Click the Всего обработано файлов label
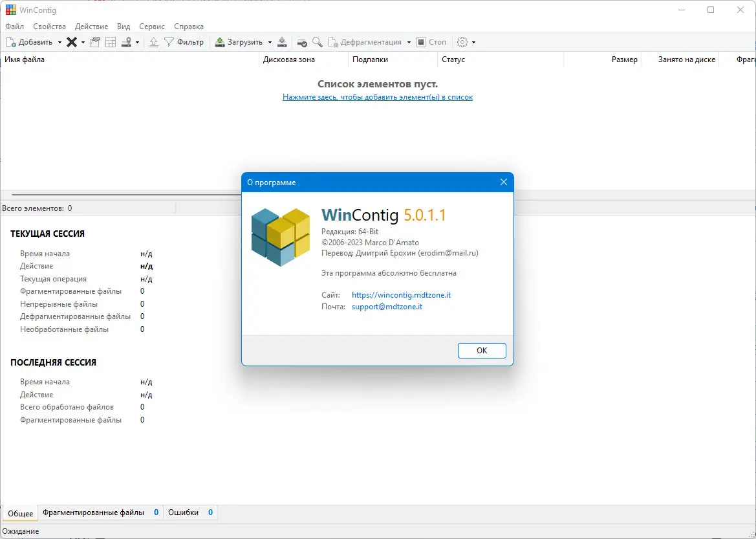The width and height of the screenshot is (756, 539). coord(67,407)
